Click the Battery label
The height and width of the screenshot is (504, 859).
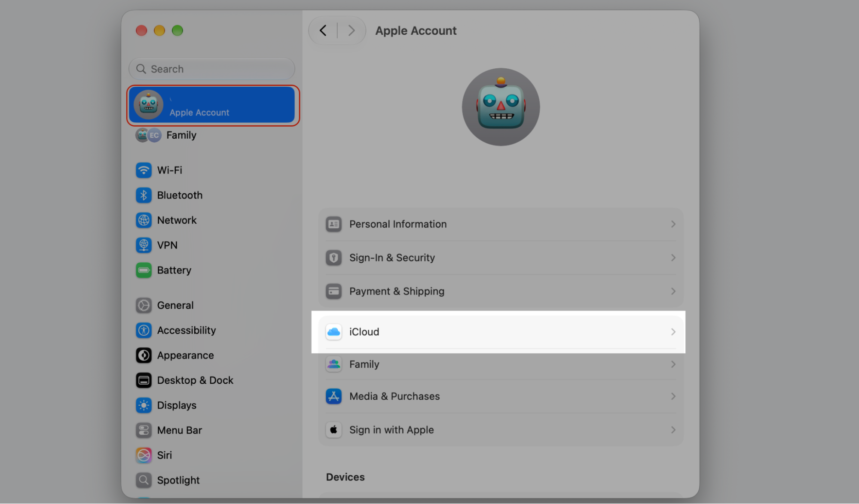174,270
